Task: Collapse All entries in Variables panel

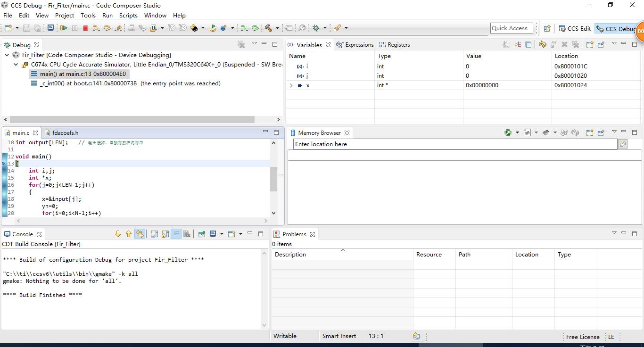Action: tap(528, 44)
